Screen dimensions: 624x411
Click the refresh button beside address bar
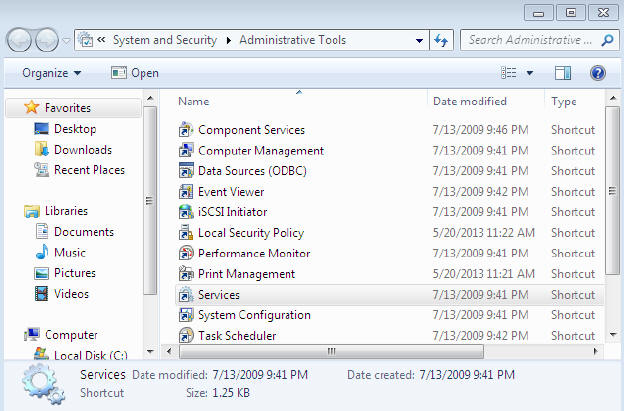pos(441,41)
